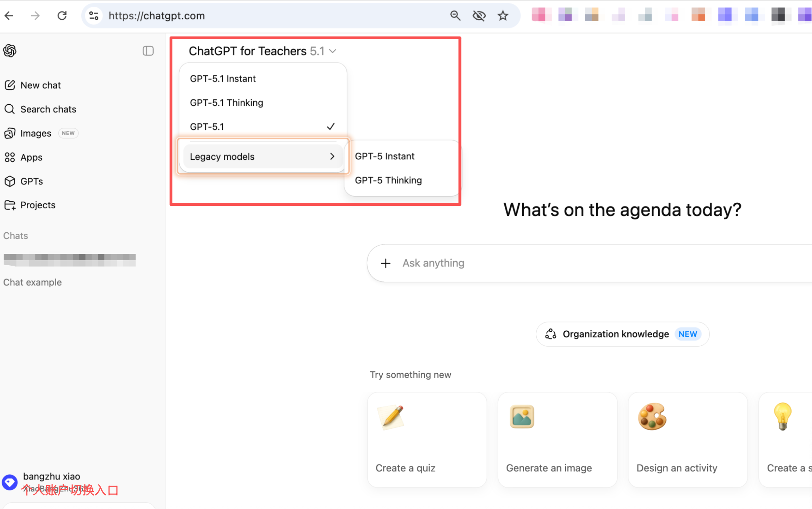This screenshot has height=509, width=812.
Task: Choose GPT-5 Instant legacy model
Action: coord(403,156)
